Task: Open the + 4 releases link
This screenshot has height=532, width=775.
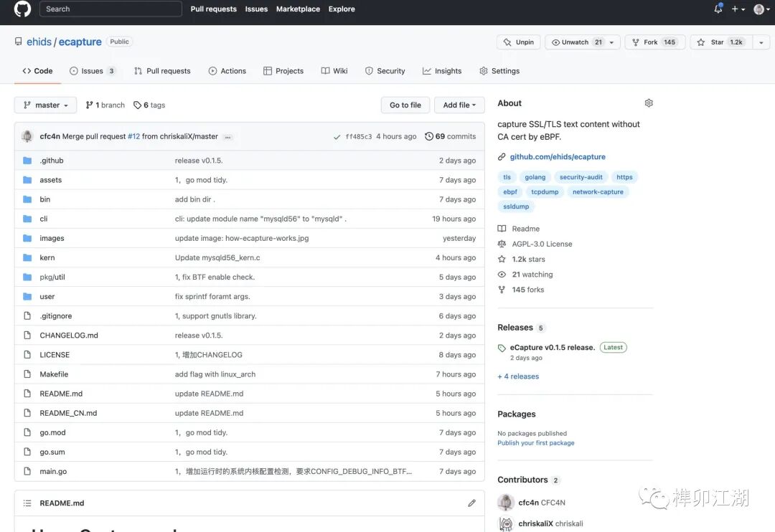Action: [x=518, y=376]
